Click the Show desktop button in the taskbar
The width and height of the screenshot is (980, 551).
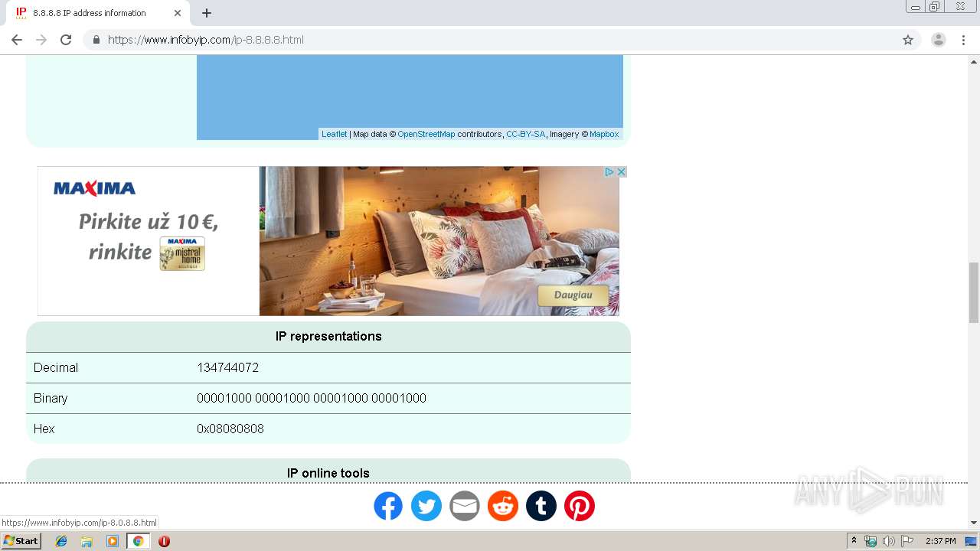click(x=971, y=541)
